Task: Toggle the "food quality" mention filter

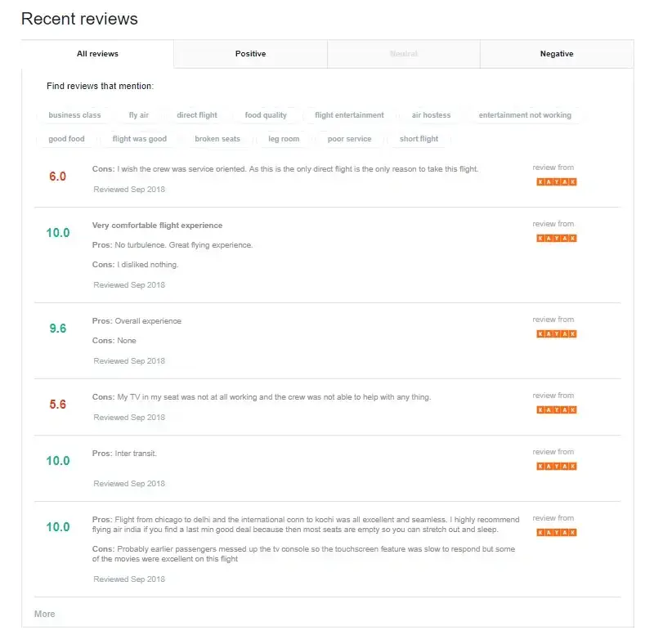Action: (266, 115)
